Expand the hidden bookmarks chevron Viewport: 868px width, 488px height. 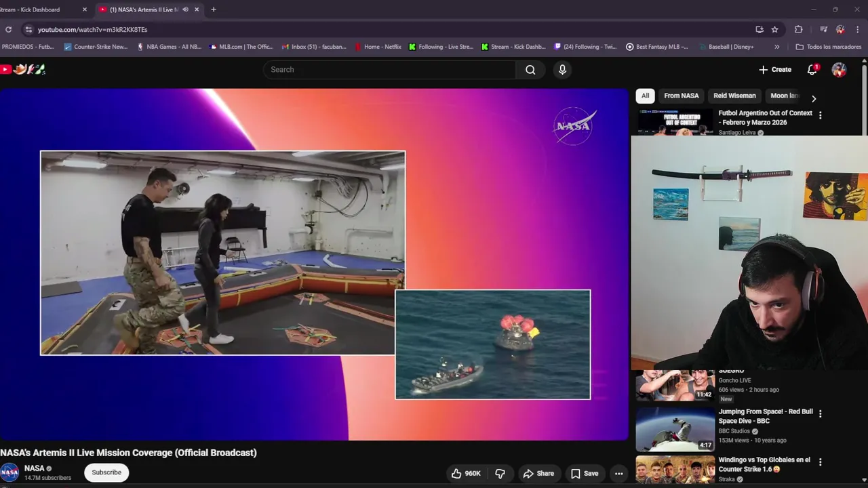coord(776,47)
